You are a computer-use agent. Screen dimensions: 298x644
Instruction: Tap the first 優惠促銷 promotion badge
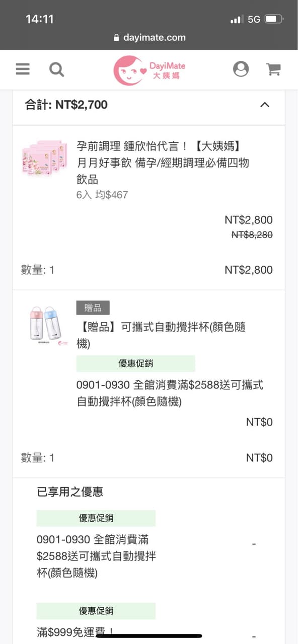(135, 363)
